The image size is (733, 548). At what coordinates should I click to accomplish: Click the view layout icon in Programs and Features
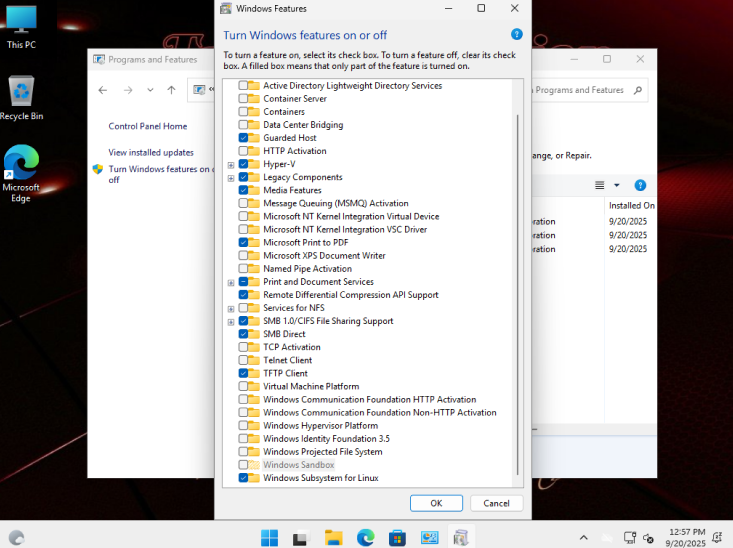(599, 185)
